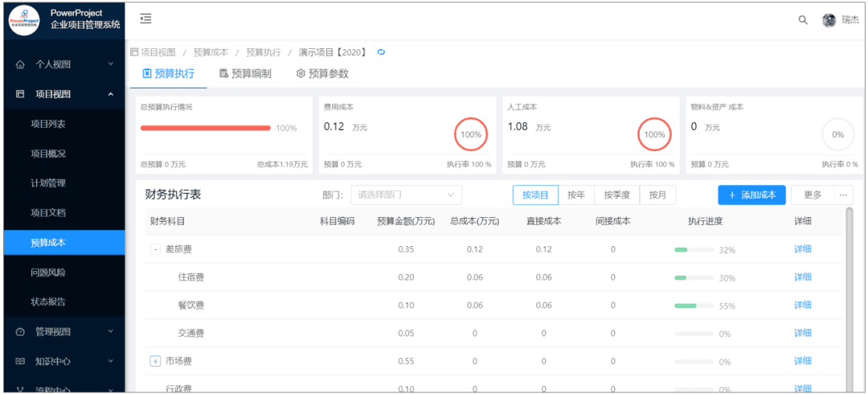Select the 按年 view option

575,195
